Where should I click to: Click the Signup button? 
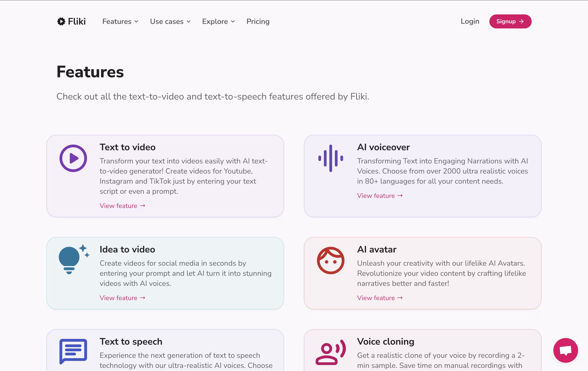tap(510, 21)
